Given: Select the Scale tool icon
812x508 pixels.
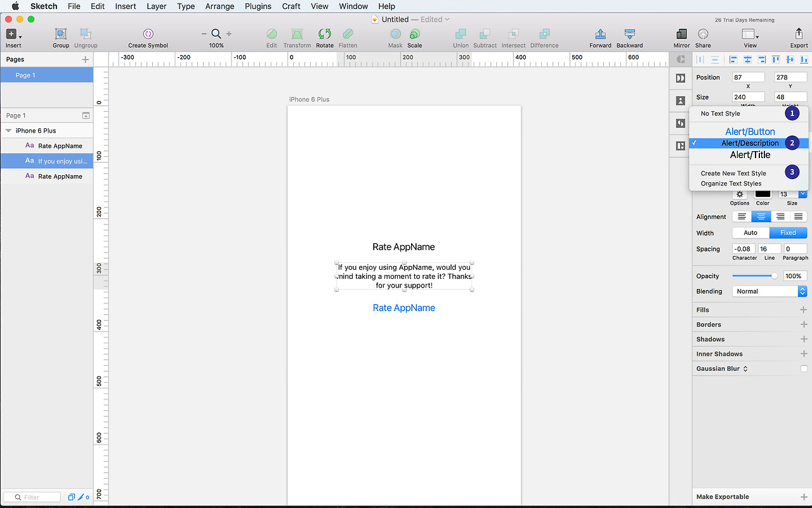Looking at the screenshot, I should [x=414, y=34].
